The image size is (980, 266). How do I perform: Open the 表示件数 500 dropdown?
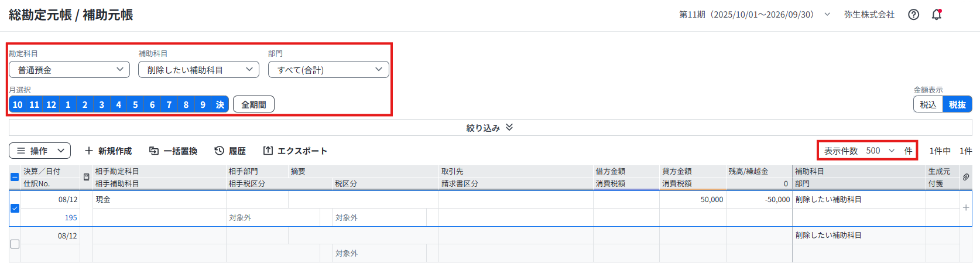pyautogui.click(x=880, y=151)
